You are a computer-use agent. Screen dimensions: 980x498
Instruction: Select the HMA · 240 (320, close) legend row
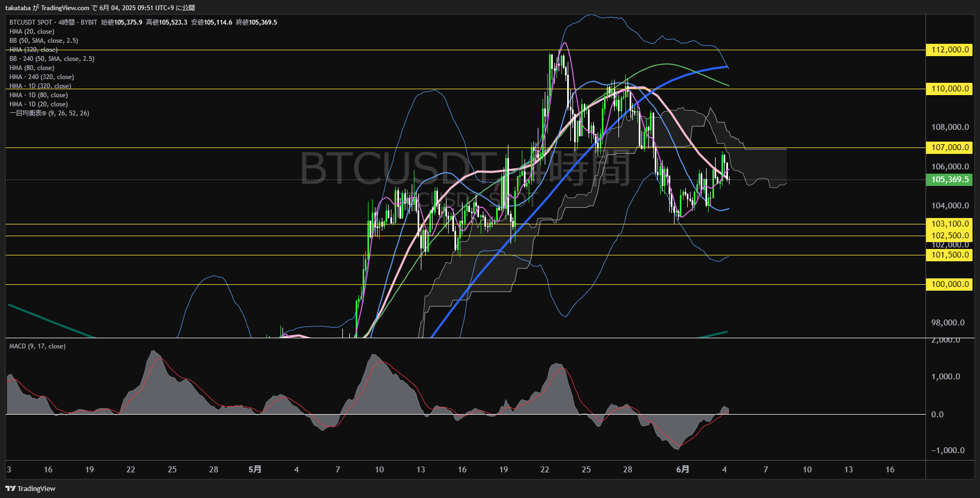click(x=42, y=77)
